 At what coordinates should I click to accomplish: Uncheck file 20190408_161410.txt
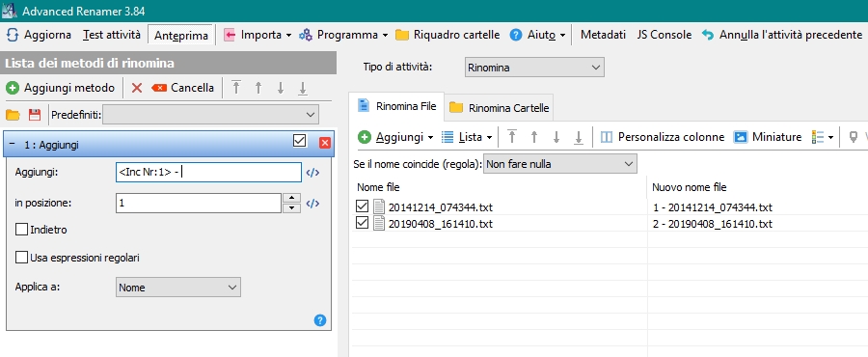[362, 223]
